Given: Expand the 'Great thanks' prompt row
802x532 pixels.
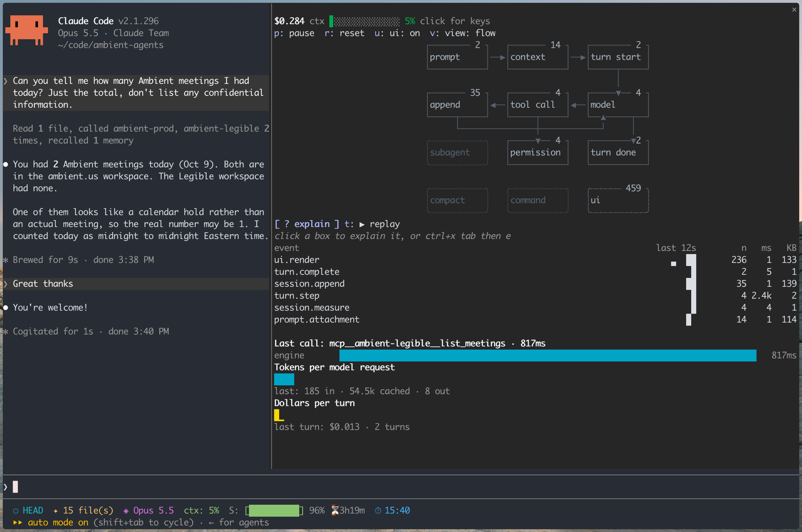Looking at the screenshot, I should [x=136, y=284].
